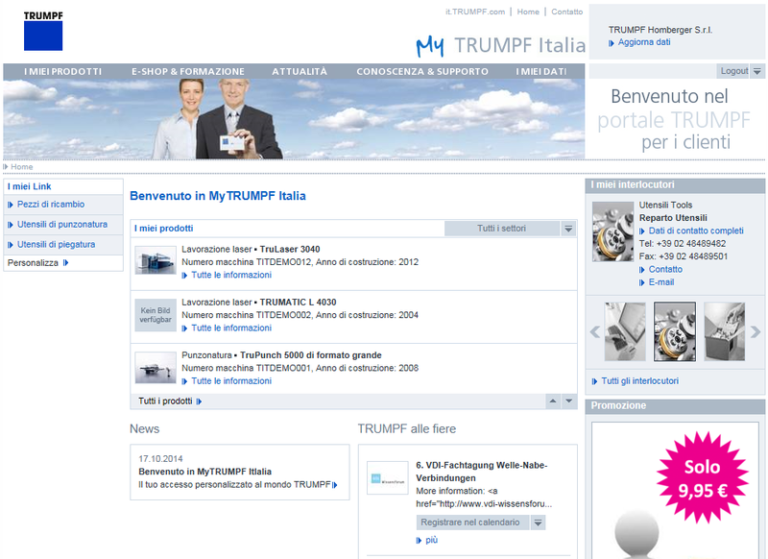Image resolution: width=768 pixels, height=559 pixels.
Task: Click the arrow icon next to Personalizza
Action: point(66,263)
